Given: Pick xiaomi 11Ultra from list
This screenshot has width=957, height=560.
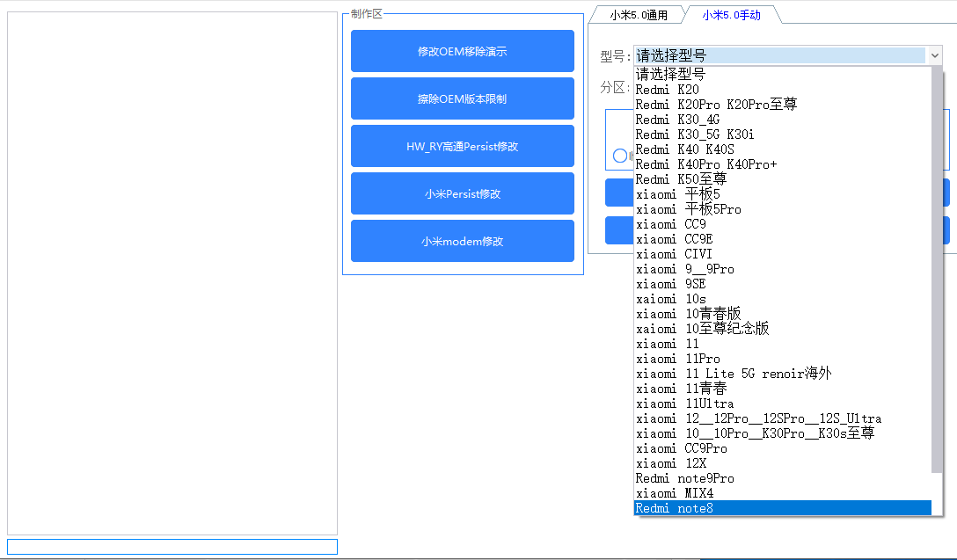Looking at the screenshot, I should [783, 404].
